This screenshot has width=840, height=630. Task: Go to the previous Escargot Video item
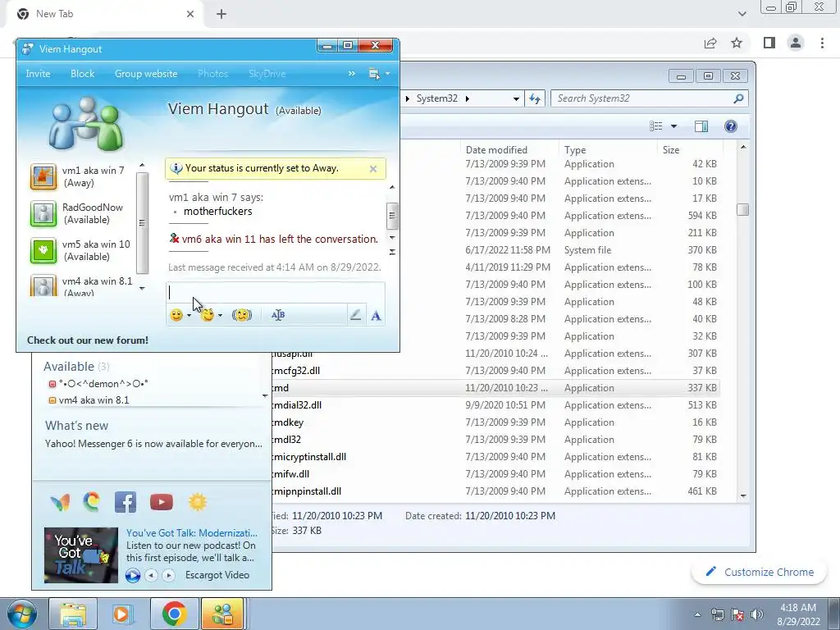(x=152, y=575)
